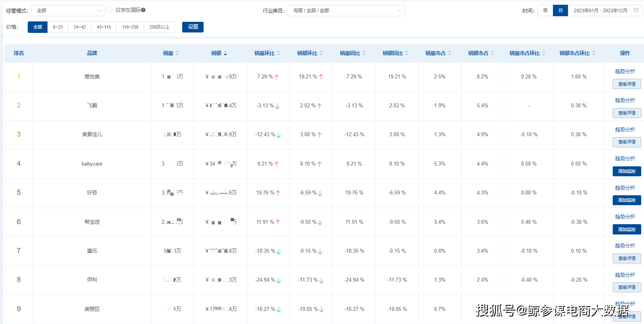The height and width of the screenshot is (324, 644).
Task: Click the babycare brand name
Action: click(x=92, y=164)
